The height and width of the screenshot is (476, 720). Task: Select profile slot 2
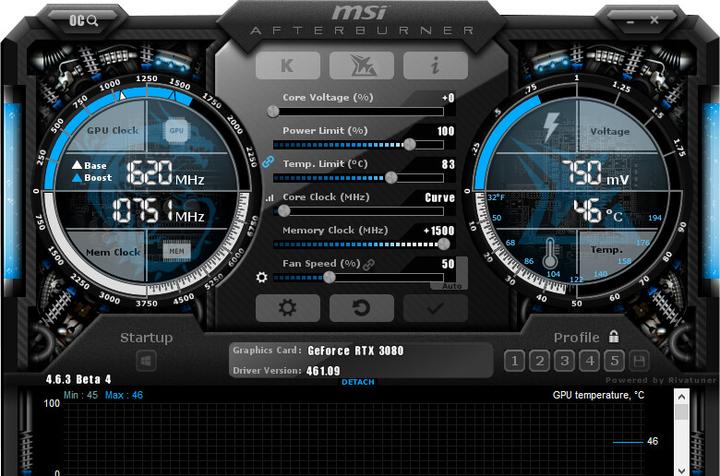[540, 361]
